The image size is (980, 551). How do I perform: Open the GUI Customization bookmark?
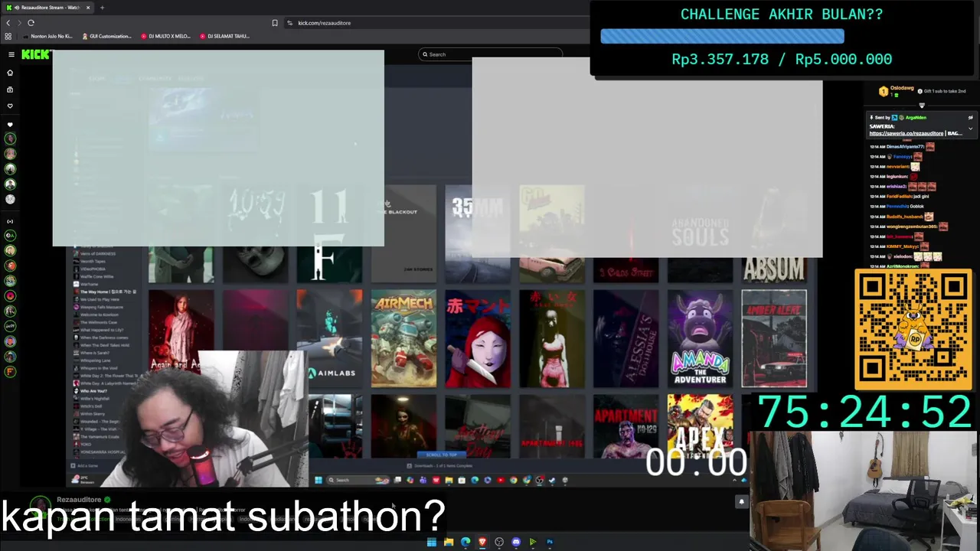coord(107,36)
